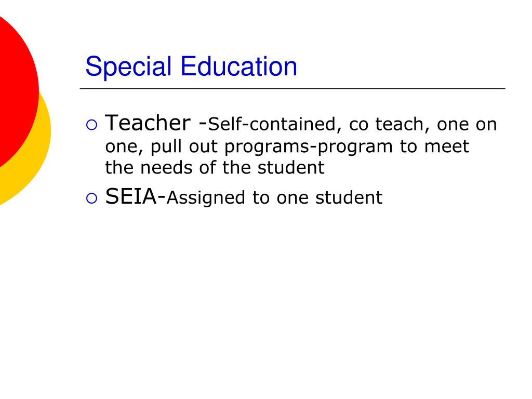Click the word 'Special' in the title

point(128,67)
